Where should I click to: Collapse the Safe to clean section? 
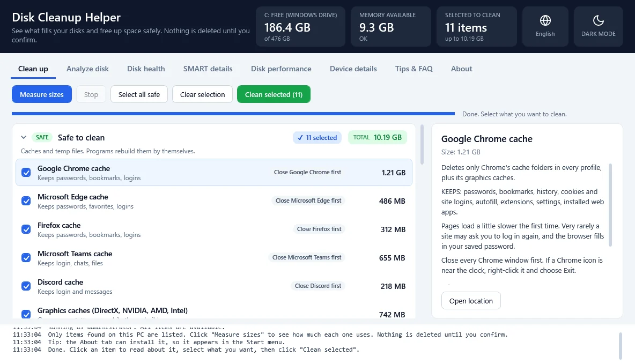tap(24, 137)
